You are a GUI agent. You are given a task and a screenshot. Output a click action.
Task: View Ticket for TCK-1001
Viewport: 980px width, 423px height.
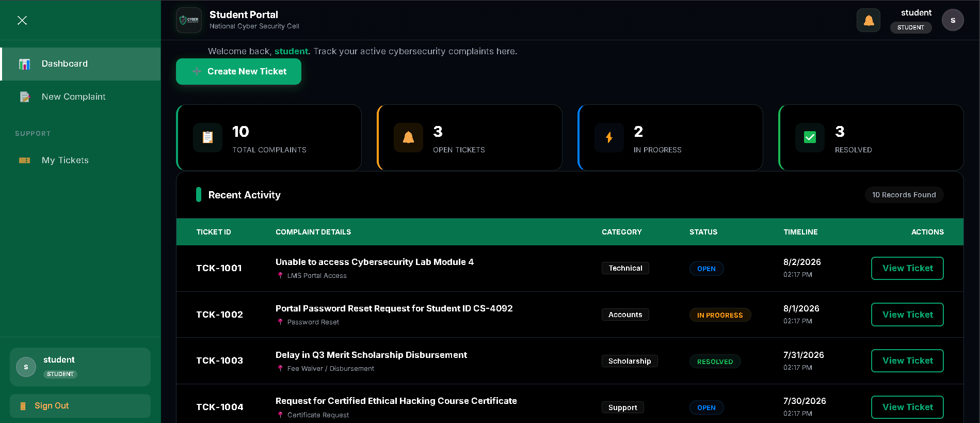pos(907,268)
